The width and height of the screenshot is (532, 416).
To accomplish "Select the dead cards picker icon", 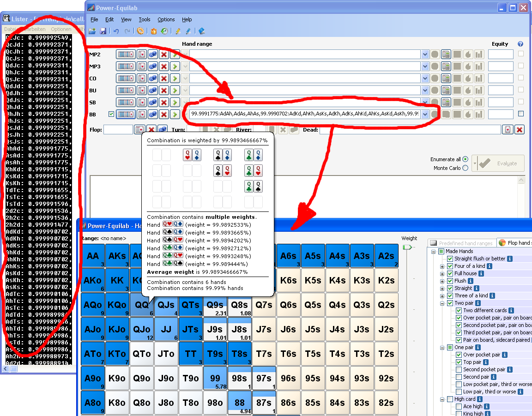I will tap(508, 130).
